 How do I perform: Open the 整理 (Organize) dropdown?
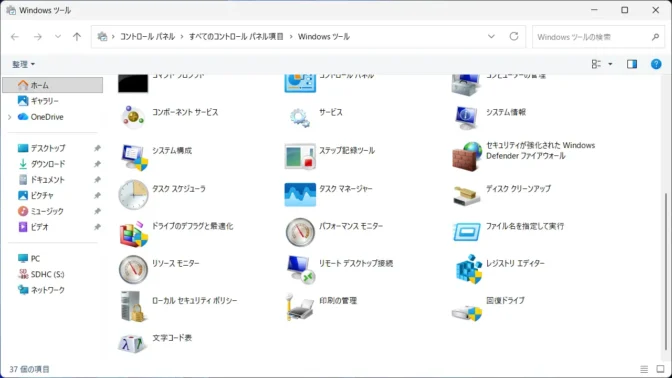(23, 64)
